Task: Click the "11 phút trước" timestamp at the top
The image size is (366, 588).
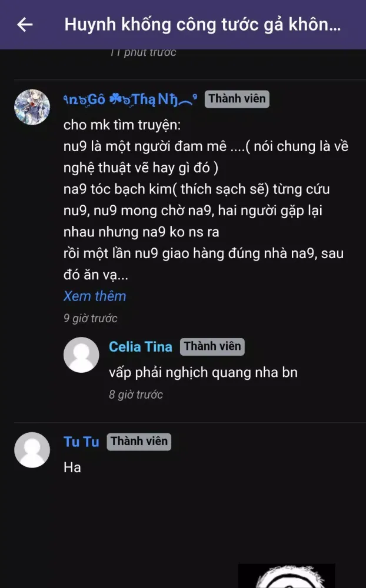Action: pos(143,52)
